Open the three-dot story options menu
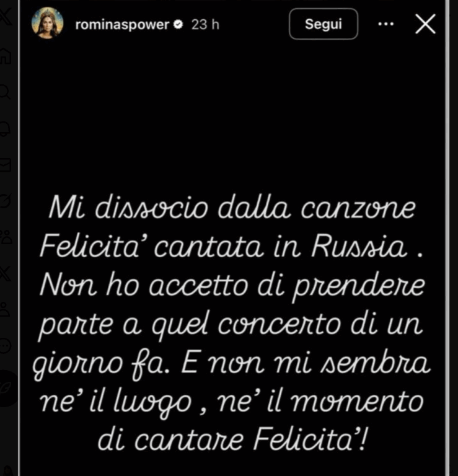Image resolution: width=458 pixels, height=476 pixels. click(x=386, y=24)
